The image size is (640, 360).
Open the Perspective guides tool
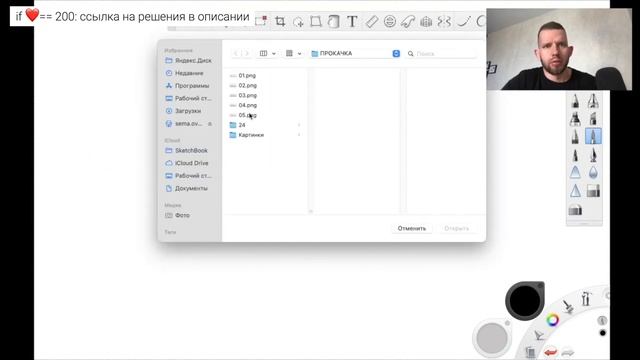(x=426, y=21)
